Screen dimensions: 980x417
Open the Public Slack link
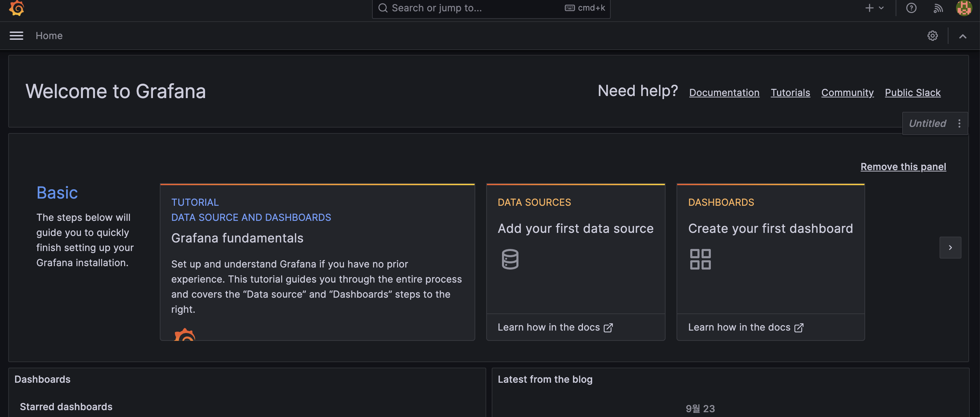point(912,93)
